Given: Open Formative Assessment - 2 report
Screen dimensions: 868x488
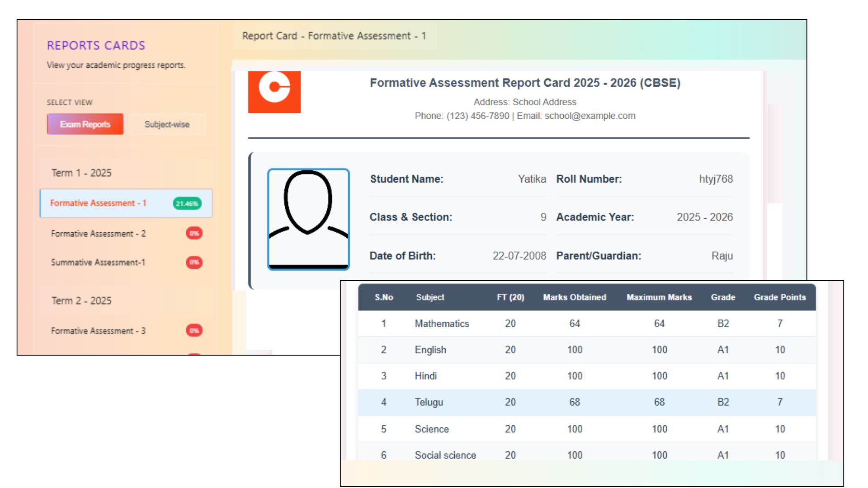Looking at the screenshot, I should [98, 234].
